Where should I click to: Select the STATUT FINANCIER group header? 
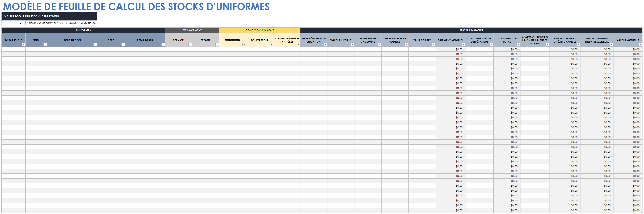[x=471, y=30]
